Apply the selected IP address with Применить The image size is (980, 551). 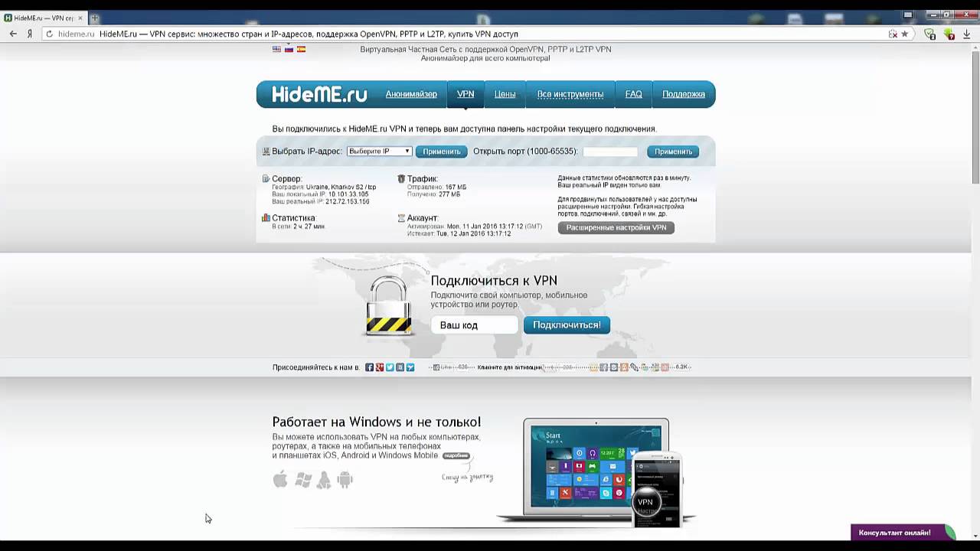coord(442,152)
